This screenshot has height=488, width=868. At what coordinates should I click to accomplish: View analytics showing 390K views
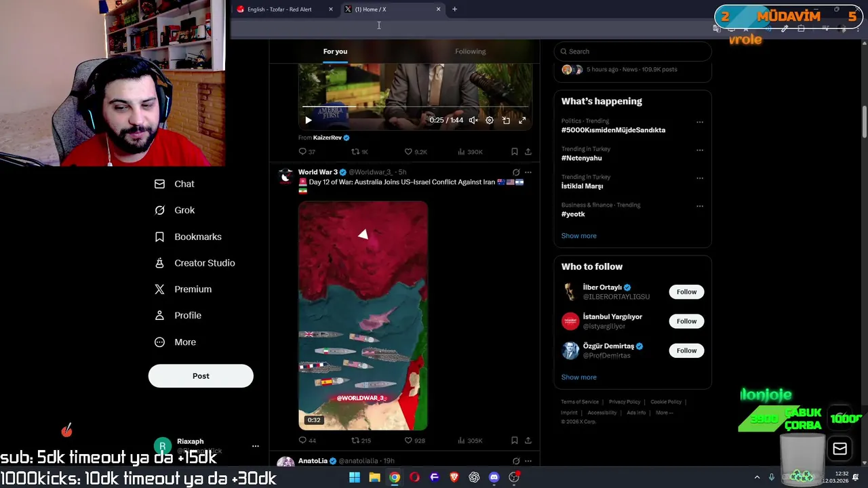click(x=470, y=152)
